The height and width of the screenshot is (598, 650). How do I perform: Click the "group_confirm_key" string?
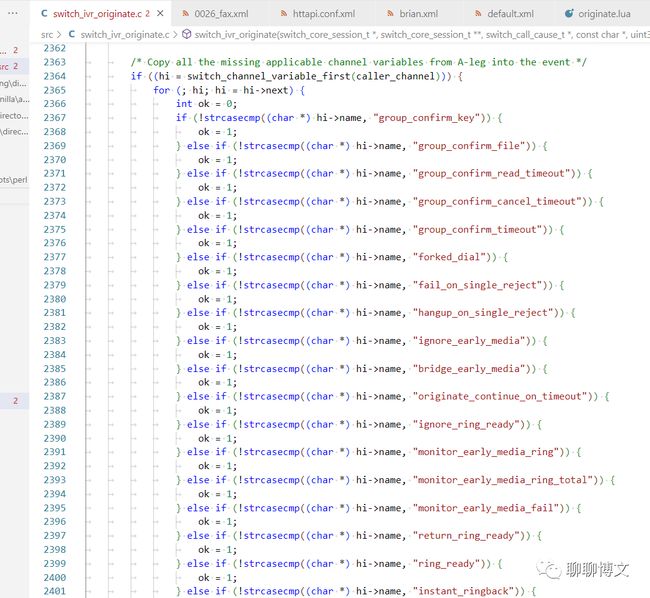click(x=429, y=118)
